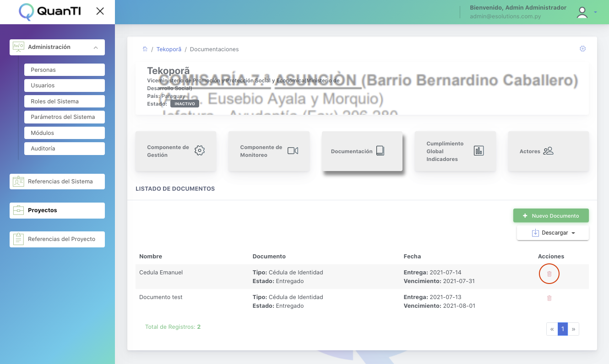Open the Descargar dropdown
This screenshot has height=364, width=609.
[x=553, y=233]
